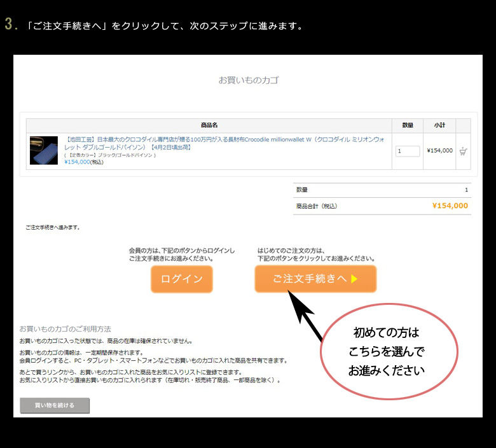Click the 小計 column header
496x448 pixels.
439,125
